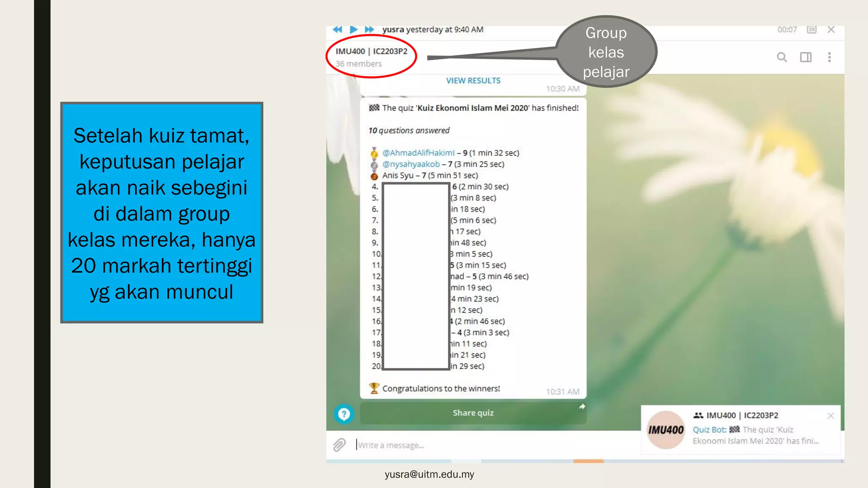Open search in this chat

pos(782,57)
